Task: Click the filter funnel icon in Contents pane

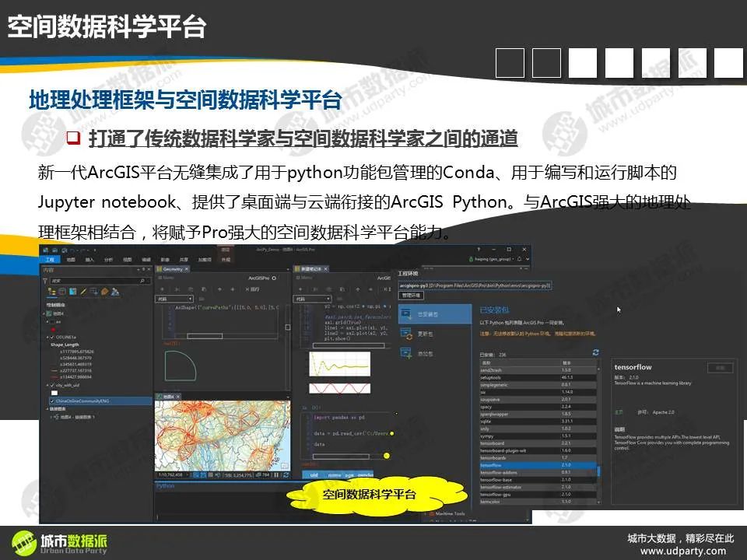Action: point(46,281)
